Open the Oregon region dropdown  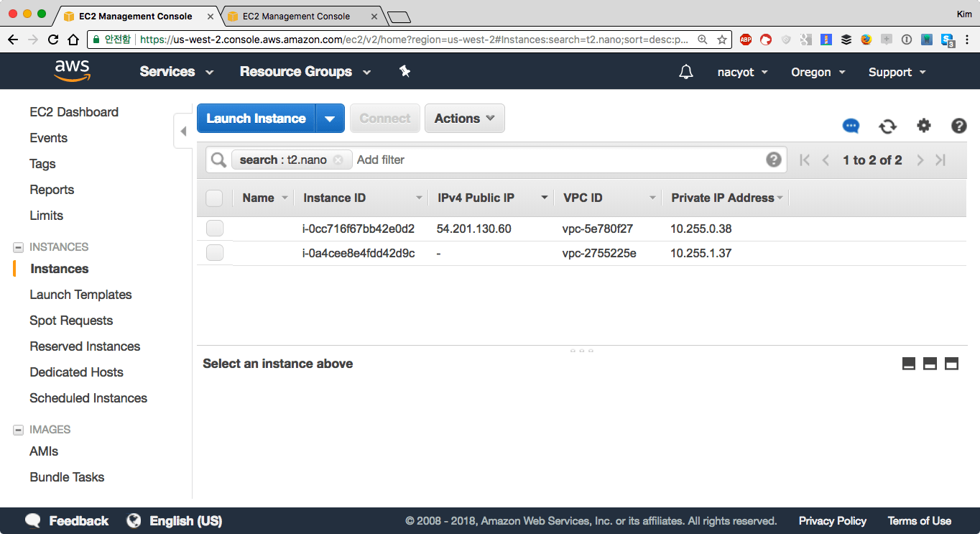point(818,72)
